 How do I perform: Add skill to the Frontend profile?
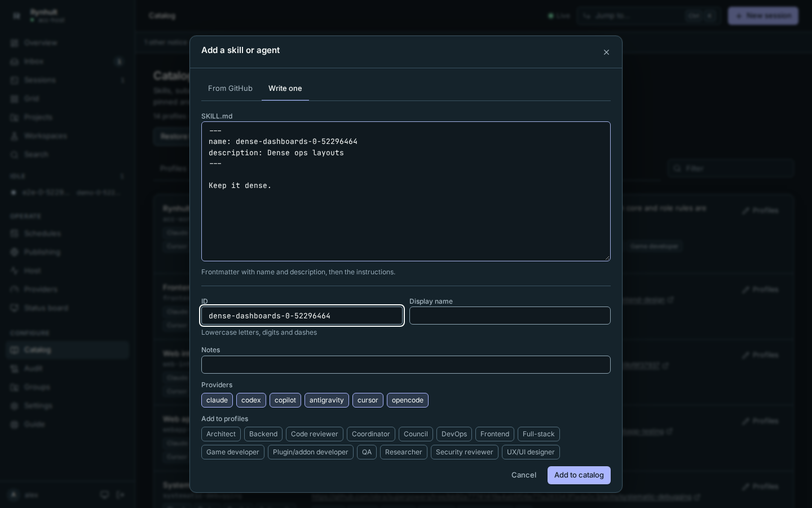tap(495, 434)
